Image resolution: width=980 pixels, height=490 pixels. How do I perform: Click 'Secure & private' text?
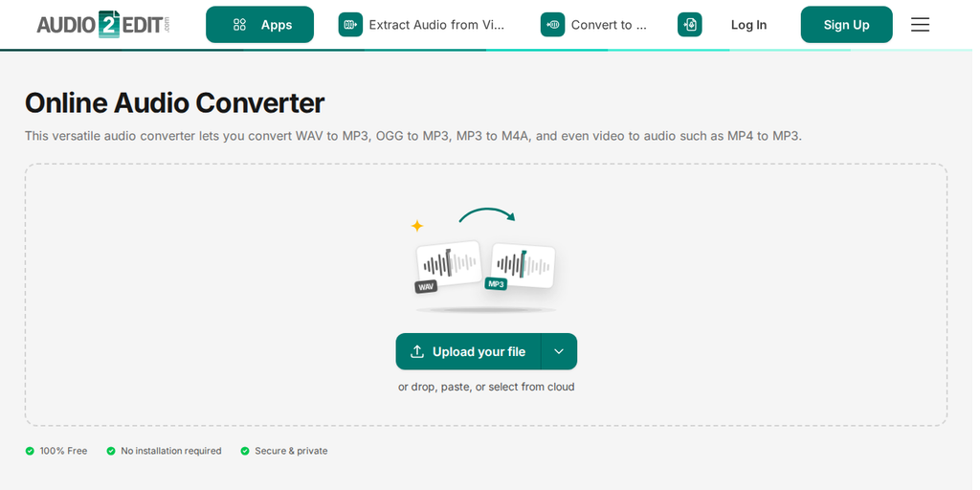[291, 451]
